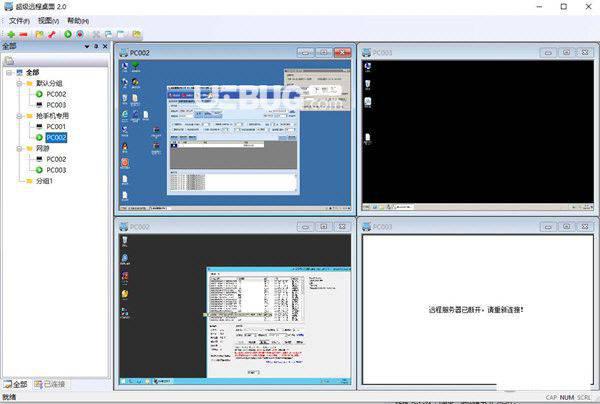Viewport: 600px width, 404px height.
Task: Select PC002 under 网游
Action: [56, 159]
